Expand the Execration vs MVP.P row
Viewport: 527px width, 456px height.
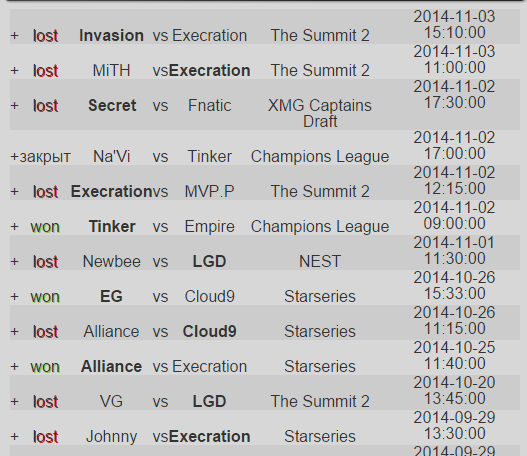click(x=14, y=192)
